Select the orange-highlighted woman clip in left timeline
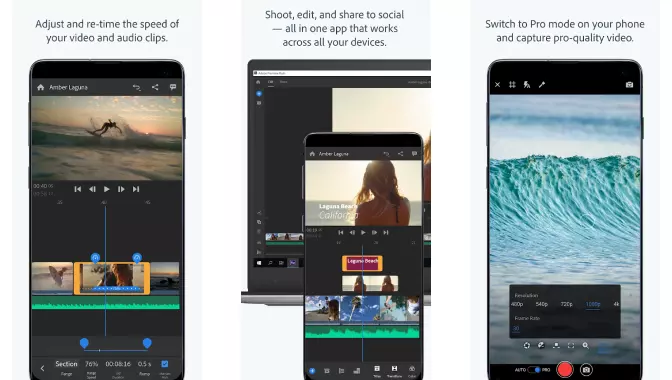This screenshot has width=672, height=380. pyautogui.click(x=112, y=278)
